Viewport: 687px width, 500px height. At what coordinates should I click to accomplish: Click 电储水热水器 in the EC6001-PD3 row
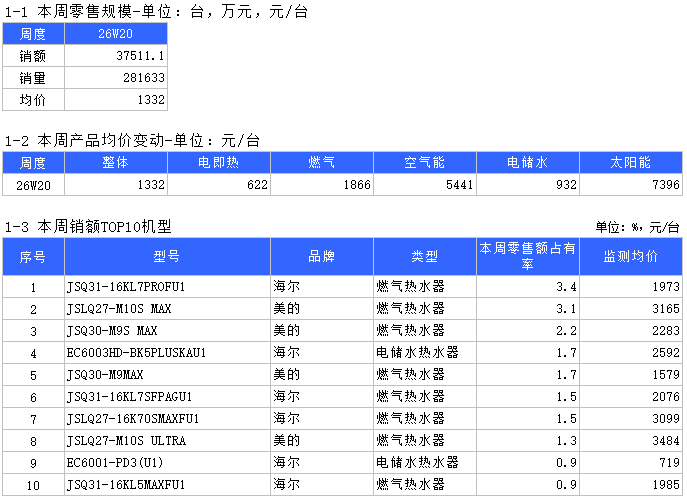(417, 462)
